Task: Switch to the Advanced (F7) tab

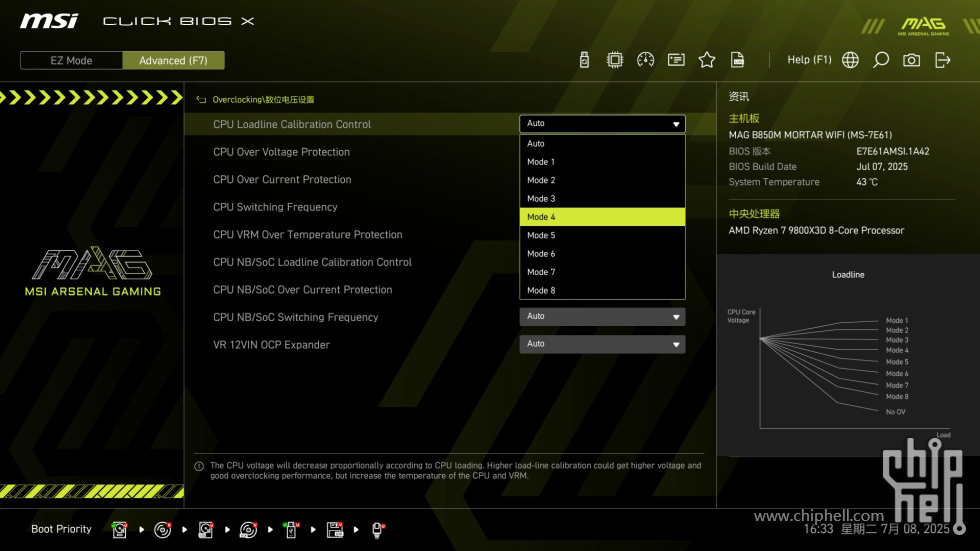Action: point(173,61)
